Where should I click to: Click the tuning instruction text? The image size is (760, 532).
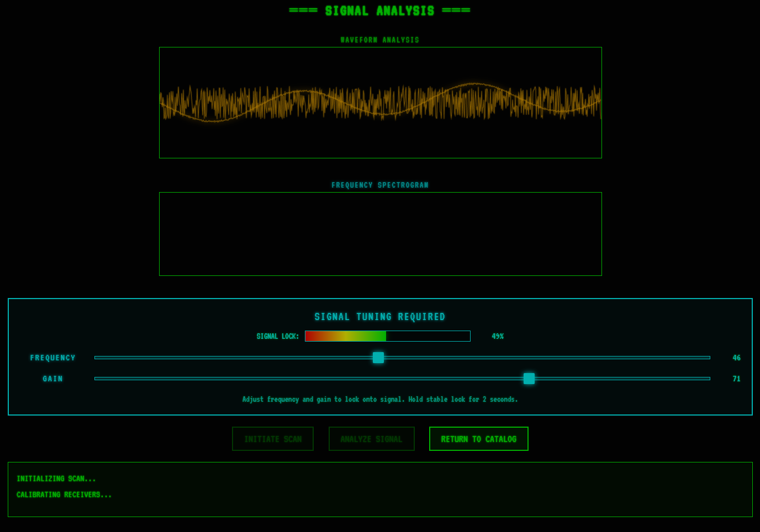380,399
